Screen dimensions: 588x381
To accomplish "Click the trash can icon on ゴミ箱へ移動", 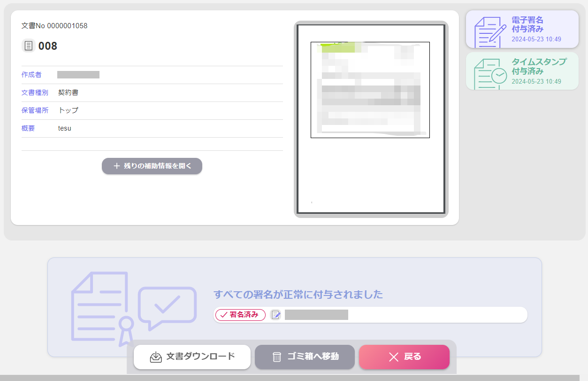I will pyautogui.click(x=277, y=357).
